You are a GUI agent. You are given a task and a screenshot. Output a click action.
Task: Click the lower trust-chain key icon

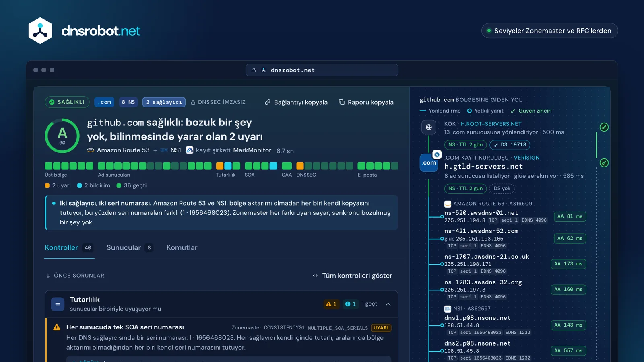click(x=604, y=163)
